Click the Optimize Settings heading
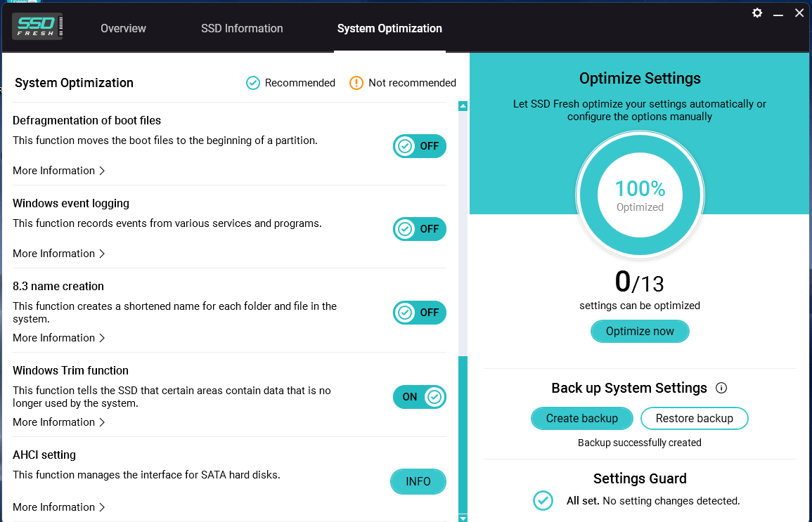The image size is (812, 522). tap(640, 78)
